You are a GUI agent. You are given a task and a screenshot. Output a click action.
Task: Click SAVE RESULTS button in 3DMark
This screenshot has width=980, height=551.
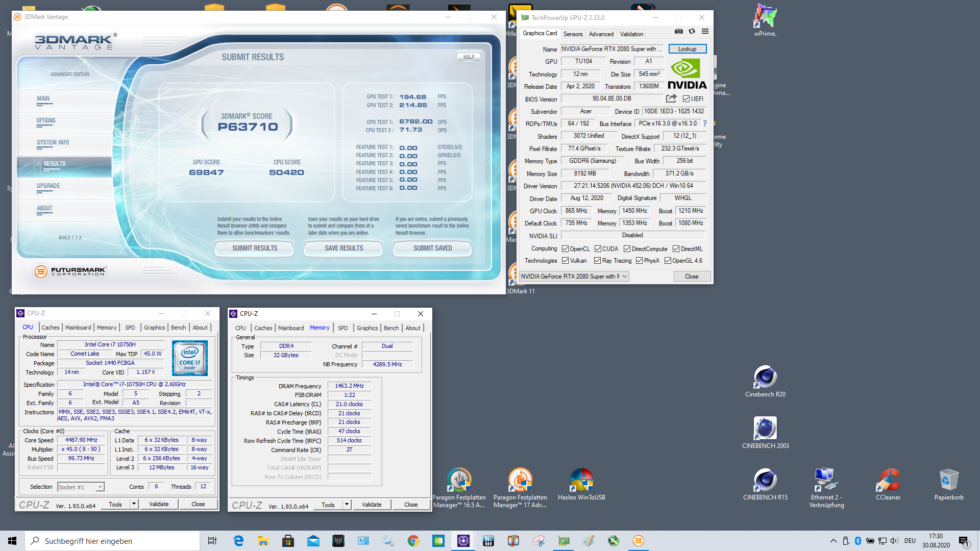(x=344, y=248)
